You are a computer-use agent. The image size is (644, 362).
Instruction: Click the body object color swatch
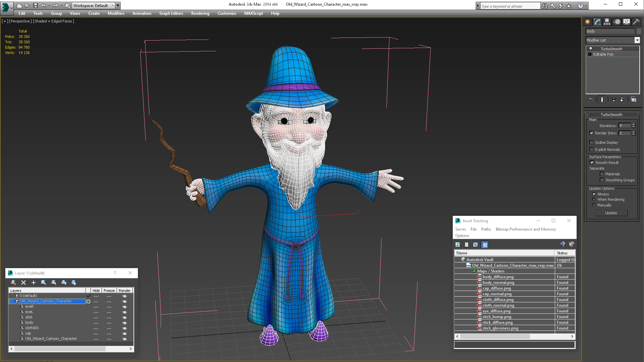pyautogui.click(x=639, y=31)
